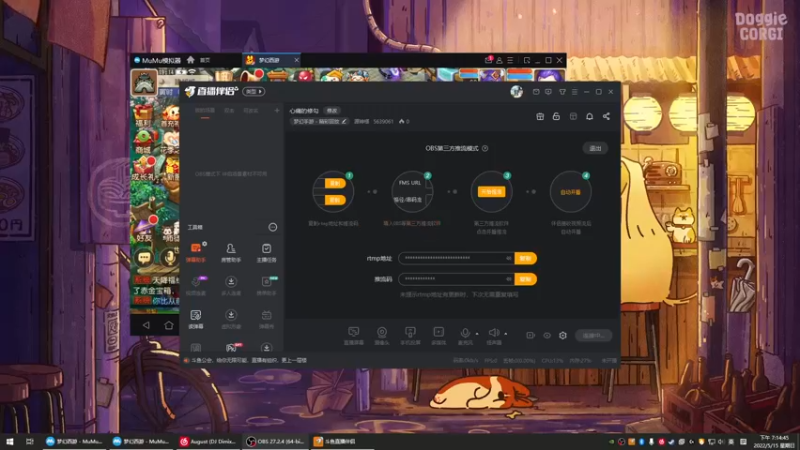Add a new scene with plus button
Screen dimensions: 800x450
pyautogui.click(x=277, y=110)
